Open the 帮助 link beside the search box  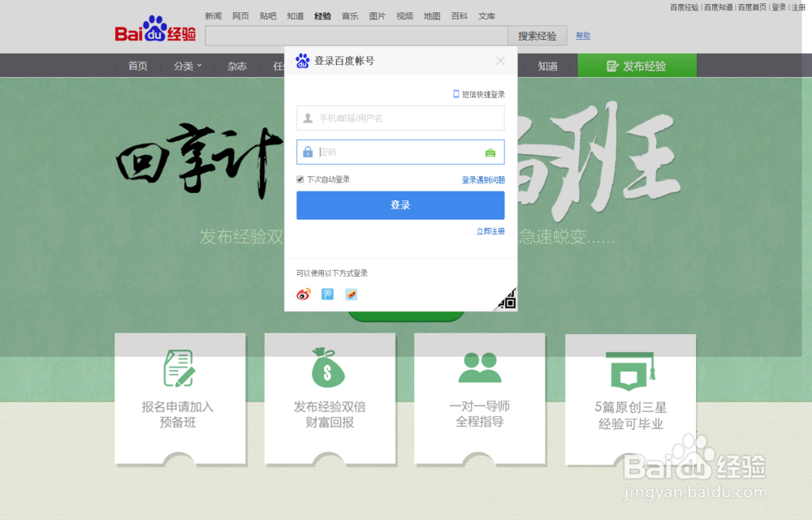point(583,36)
